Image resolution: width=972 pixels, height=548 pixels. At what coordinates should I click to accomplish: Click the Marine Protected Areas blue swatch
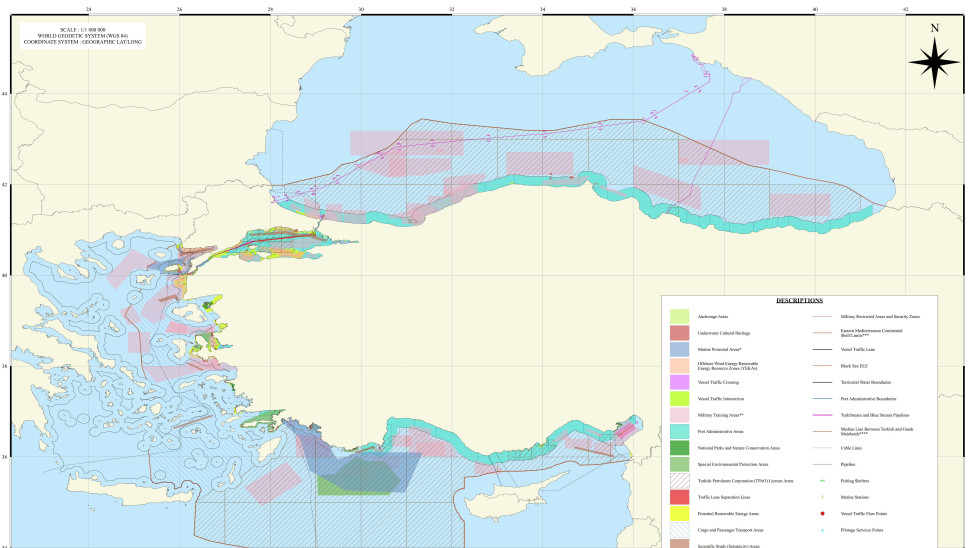pos(679,349)
